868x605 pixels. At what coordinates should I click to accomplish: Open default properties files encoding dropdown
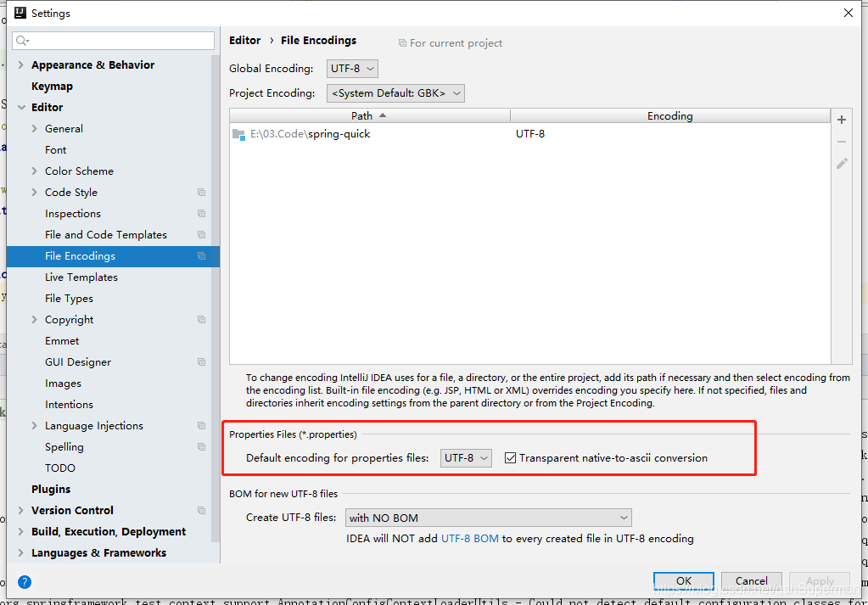[466, 457]
